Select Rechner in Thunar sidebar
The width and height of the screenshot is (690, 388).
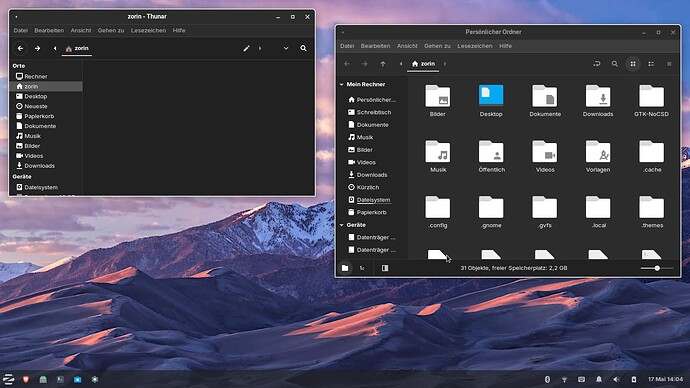pyautogui.click(x=46, y=76)
